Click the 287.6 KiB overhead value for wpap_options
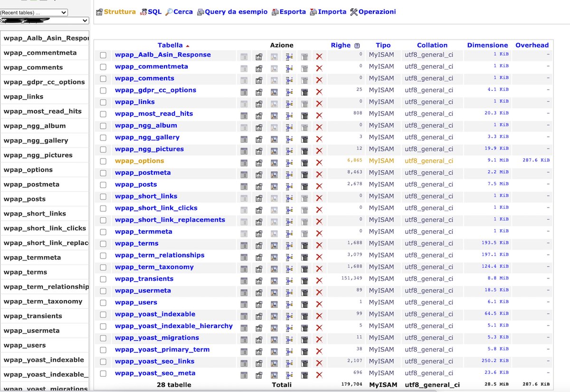 tap(536, 160)
